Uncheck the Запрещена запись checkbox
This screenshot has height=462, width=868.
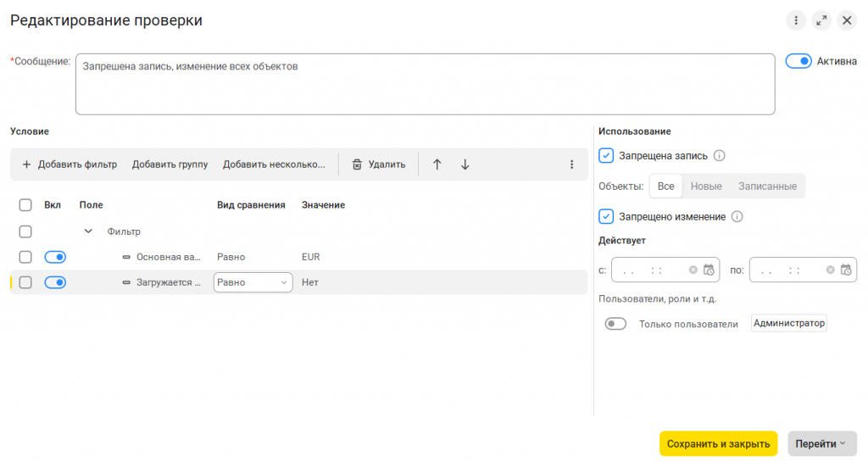pos(606,156)
